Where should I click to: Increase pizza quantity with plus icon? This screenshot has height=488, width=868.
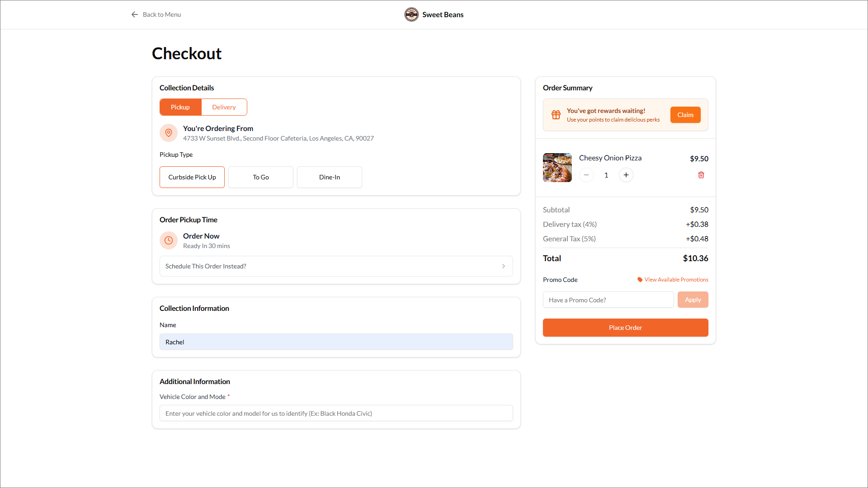pyautogui.click(x=626, y=175)
